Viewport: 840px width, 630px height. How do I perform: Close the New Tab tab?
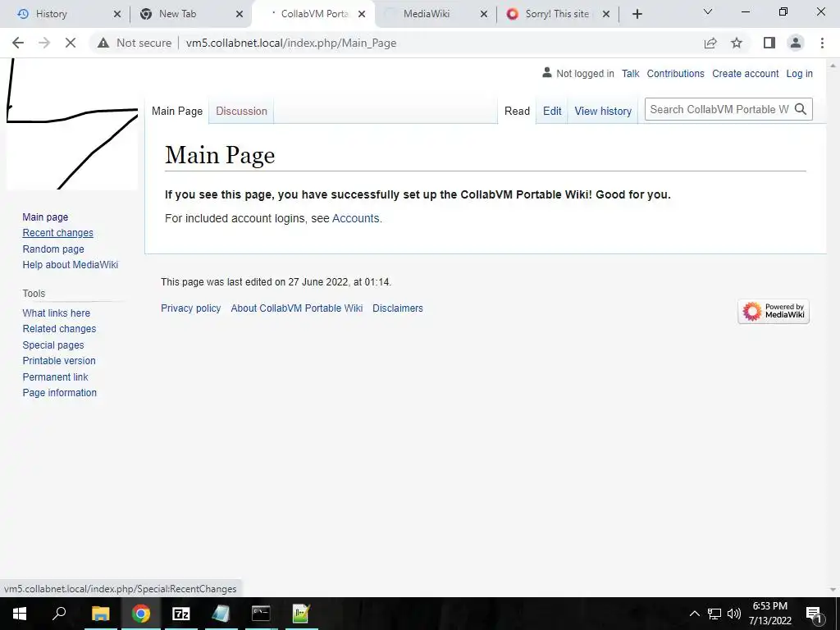click(x=240, y=14)
